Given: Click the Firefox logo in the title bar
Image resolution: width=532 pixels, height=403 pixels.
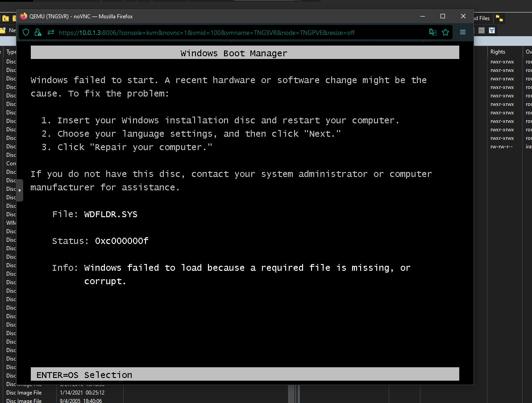Looking at the screenshot, I should click(x=24, y=17).
